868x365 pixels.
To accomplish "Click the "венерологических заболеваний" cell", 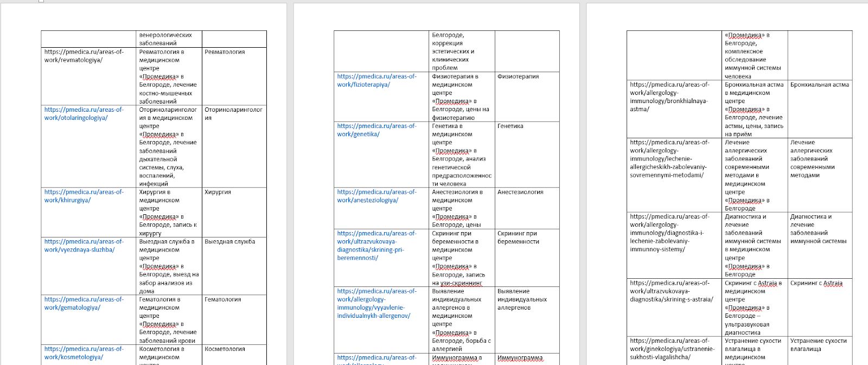I will (x=169, y=39).
